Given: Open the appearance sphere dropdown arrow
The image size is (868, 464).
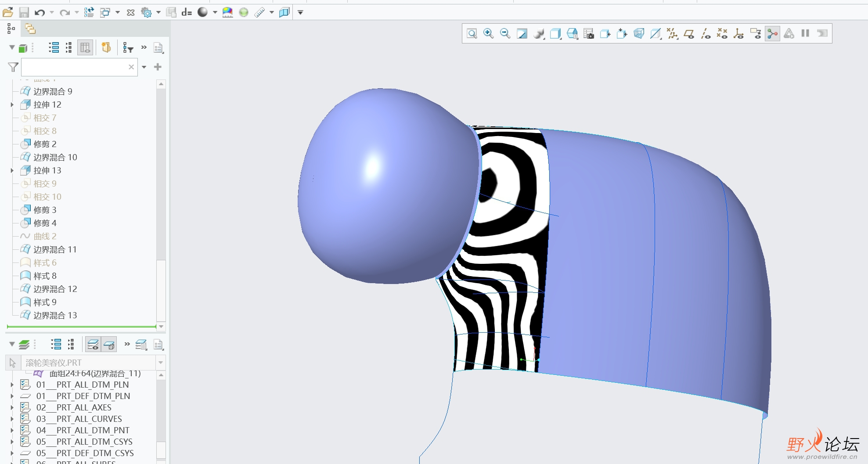Looking at the screenshot, I should (215, 12).
